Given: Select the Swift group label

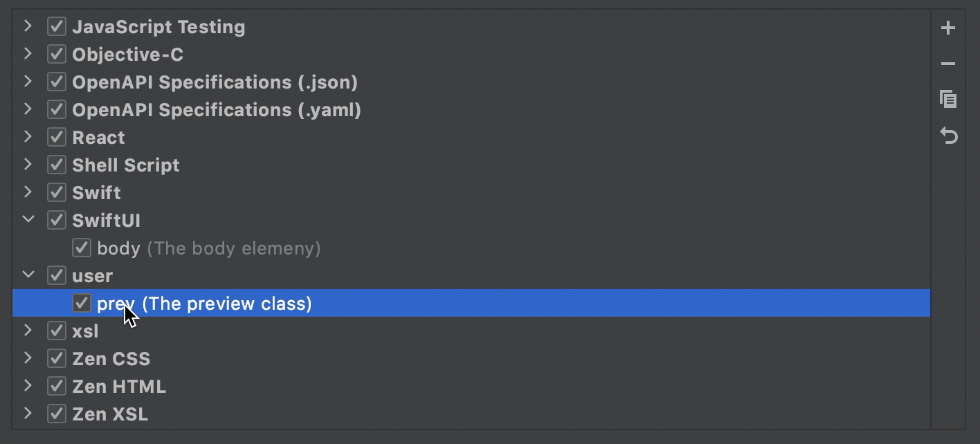Looking at the screenshot, I should click(x=96, y=193).
